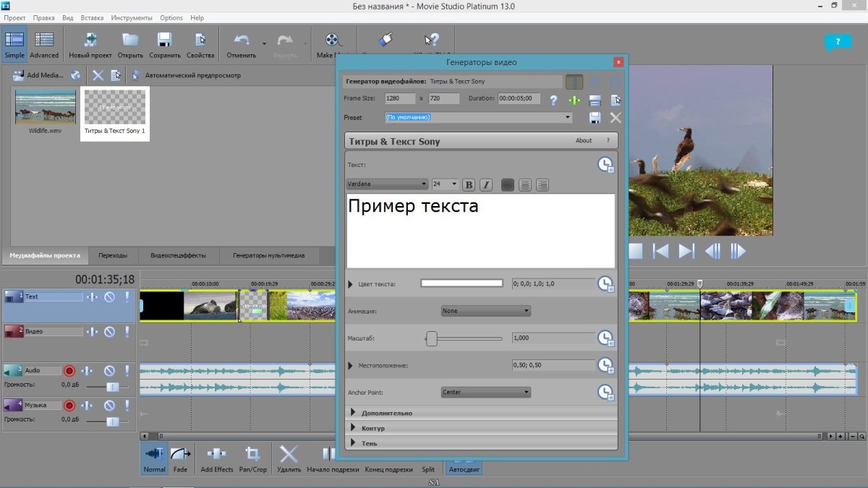Align text to the left

pos(508,185)
